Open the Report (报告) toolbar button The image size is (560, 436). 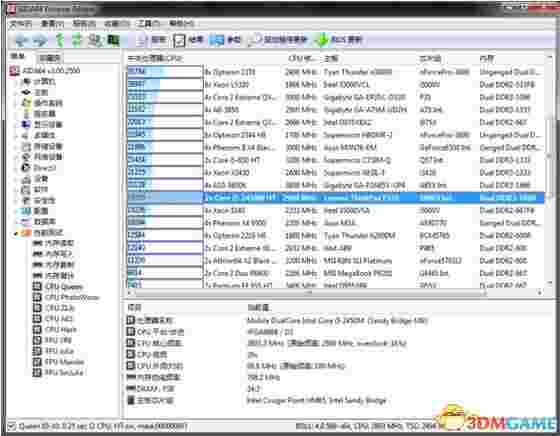(151, 40)
